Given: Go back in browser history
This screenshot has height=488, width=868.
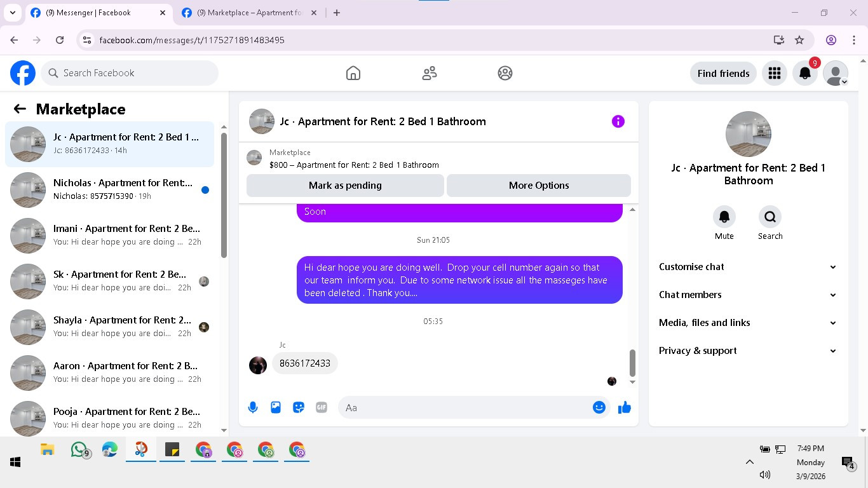Looking at the screenshot, I should tap(14, 40).
